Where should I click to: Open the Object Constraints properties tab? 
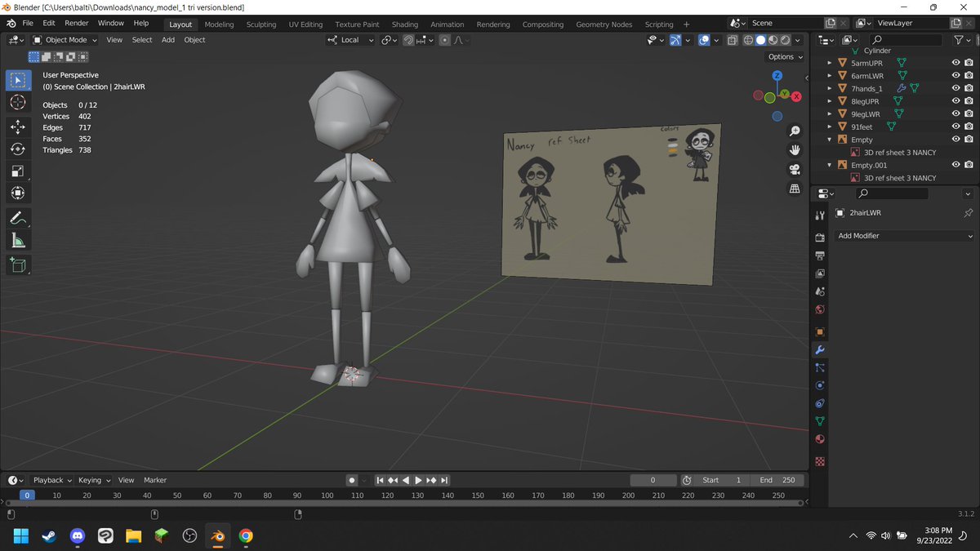tap(820, 403)
